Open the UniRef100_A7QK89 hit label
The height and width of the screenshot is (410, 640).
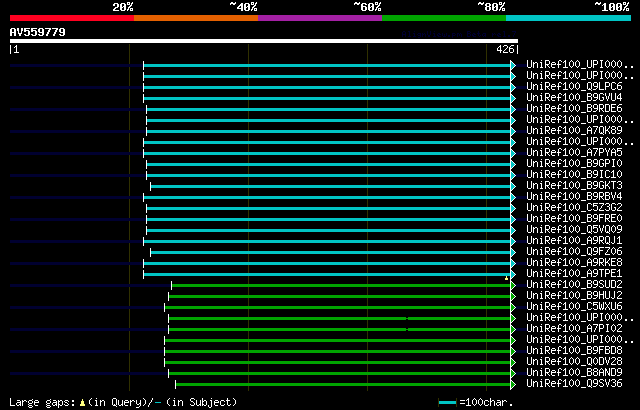(x=574, y=131)
